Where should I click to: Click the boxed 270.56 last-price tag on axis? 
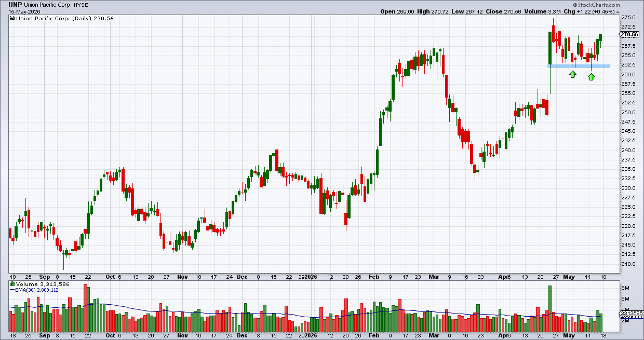coord(629,34)
